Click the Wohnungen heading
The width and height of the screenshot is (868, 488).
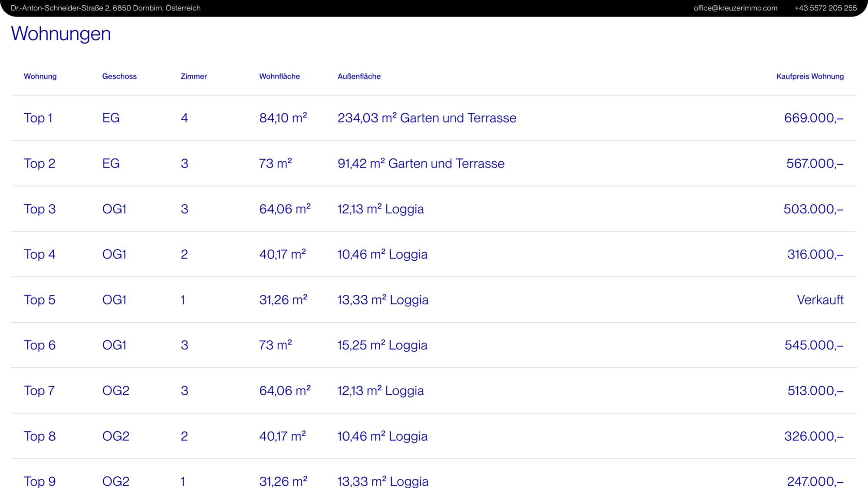coord(61,34)
